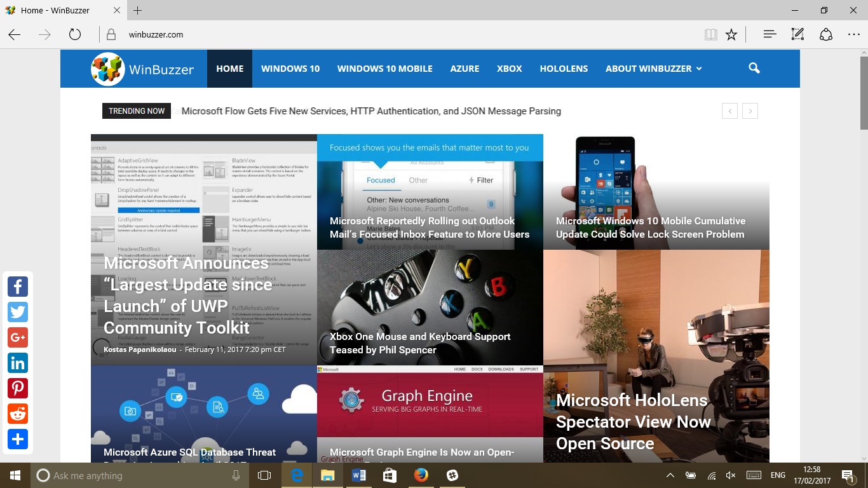Share on Reddit via sidebar icon
This screenshot has height=488, width=868.
point(18,414)
